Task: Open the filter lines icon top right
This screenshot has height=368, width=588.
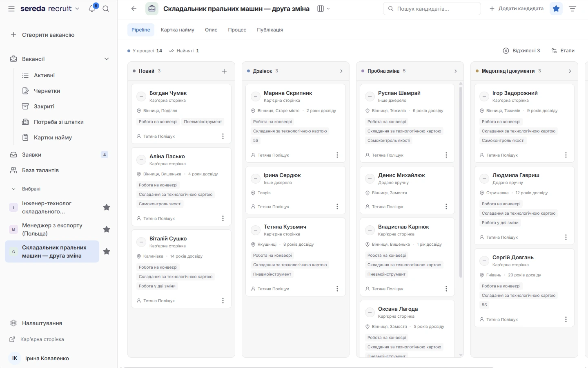Action: [572, 9]
